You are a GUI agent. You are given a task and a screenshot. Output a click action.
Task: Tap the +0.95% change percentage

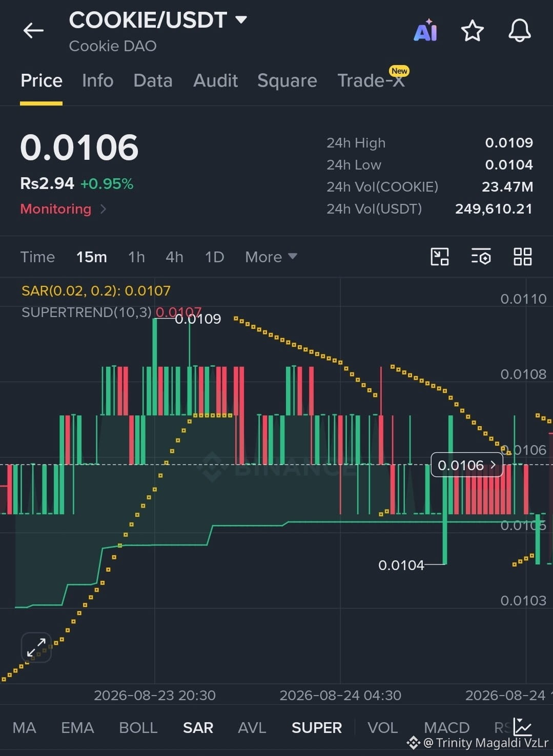point(107,184)
